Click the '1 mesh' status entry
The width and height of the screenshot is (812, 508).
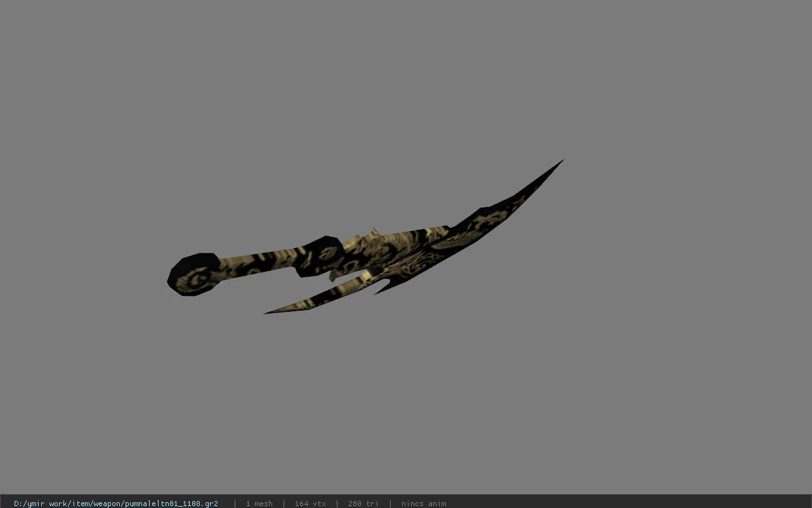[259, 504]
